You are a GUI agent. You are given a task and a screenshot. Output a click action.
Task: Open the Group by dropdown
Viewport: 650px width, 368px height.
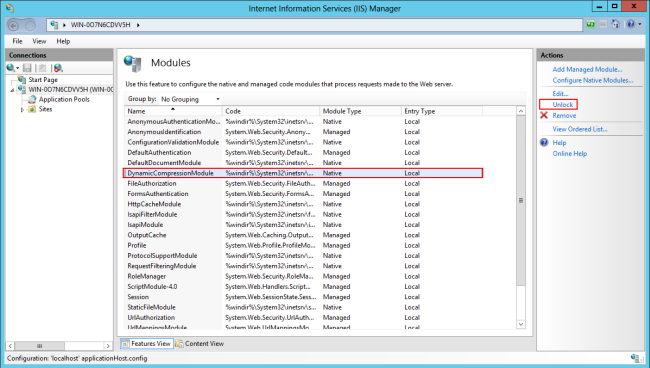pos(190,99)
